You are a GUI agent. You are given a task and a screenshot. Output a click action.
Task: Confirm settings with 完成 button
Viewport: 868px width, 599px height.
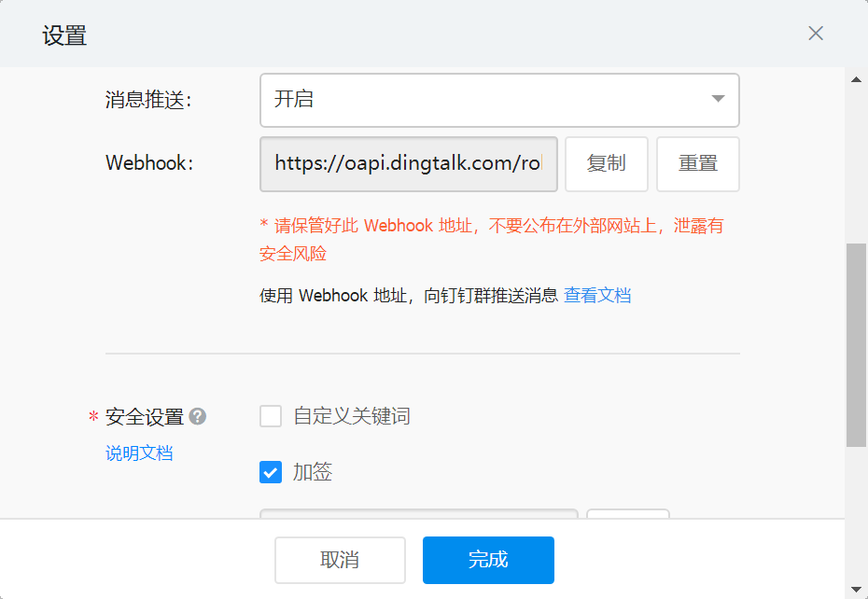[488, 560]
